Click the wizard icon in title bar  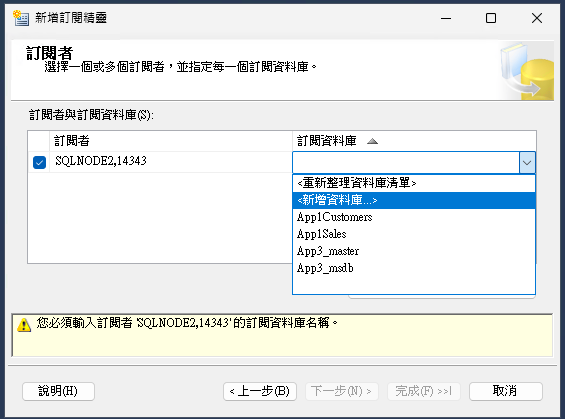click(x=21, y=18)
